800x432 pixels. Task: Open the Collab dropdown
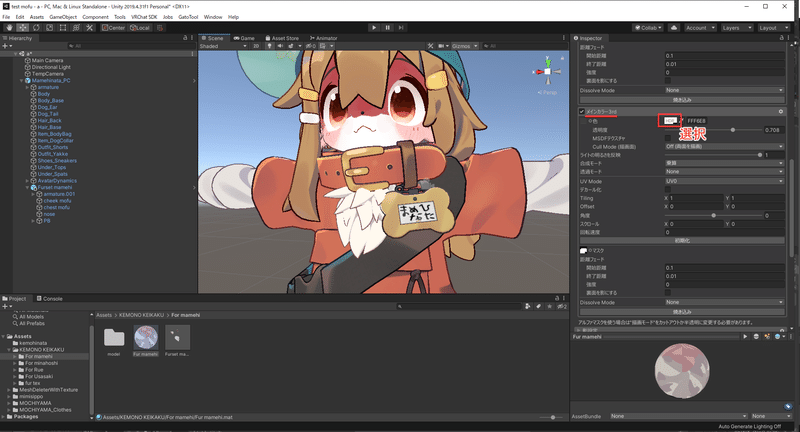[x=648, y=28]
